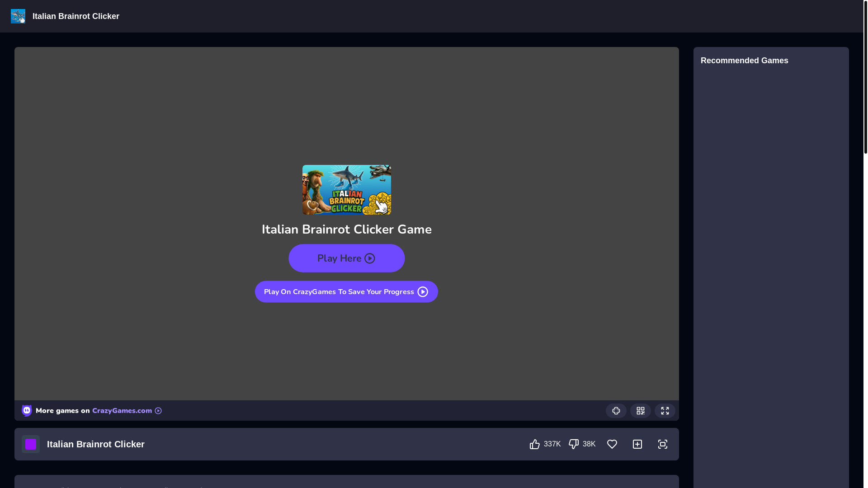This screenshot has height=488, width=868.
Task: Start the game with Play Here
Action: click(347, 258)
